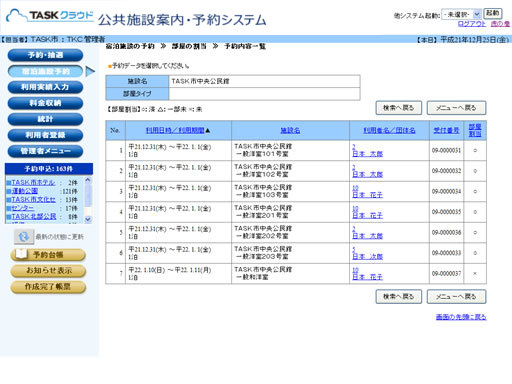
Task: Click the refresh-to-latest-status arrows icon
Action: coord(24,237)
